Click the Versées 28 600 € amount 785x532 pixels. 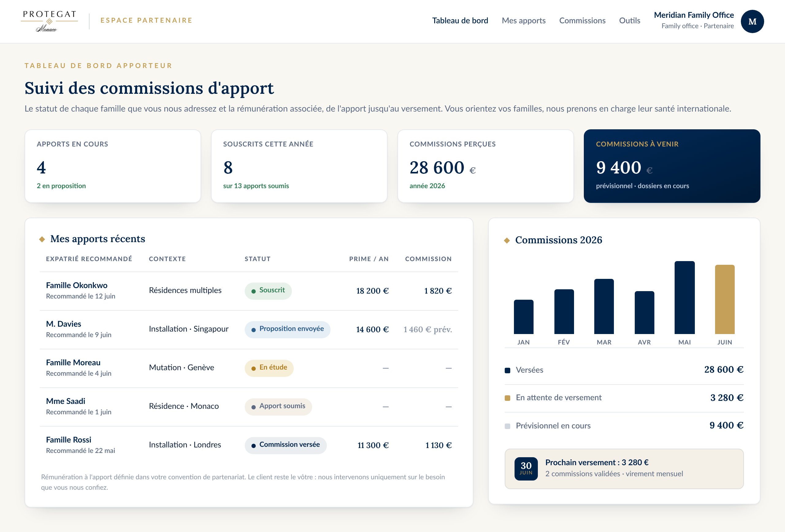(724, 370)
